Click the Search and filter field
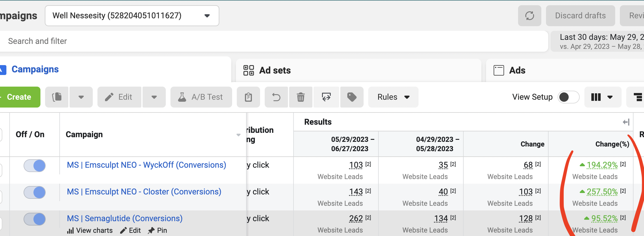The width and height of the screenshot is (644, 236). pyautogui.click(x=273, y=41)
